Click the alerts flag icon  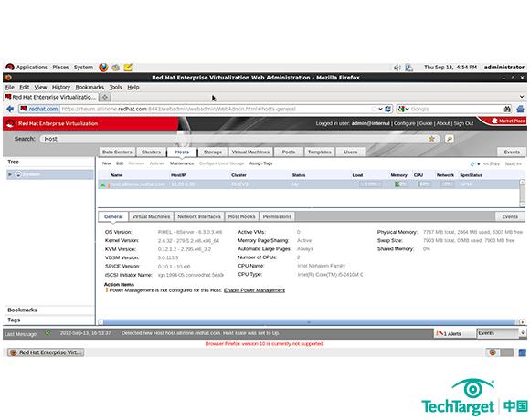440,333
